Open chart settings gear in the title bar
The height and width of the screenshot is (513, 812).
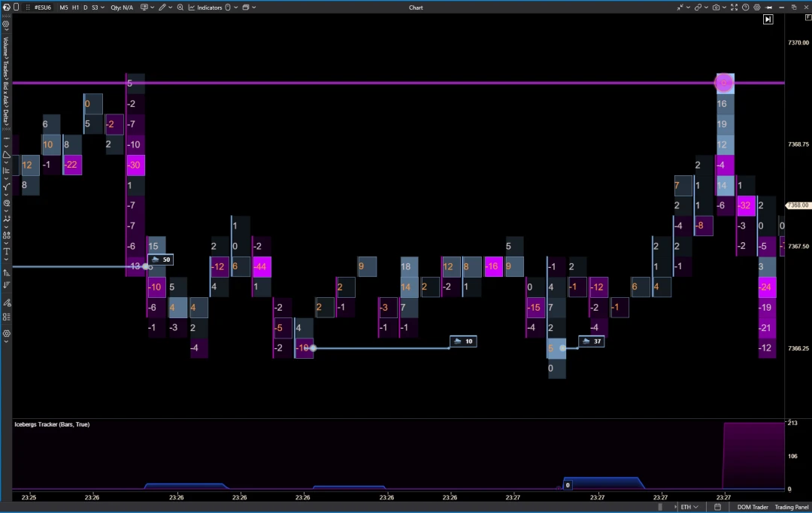pos(757,8)
